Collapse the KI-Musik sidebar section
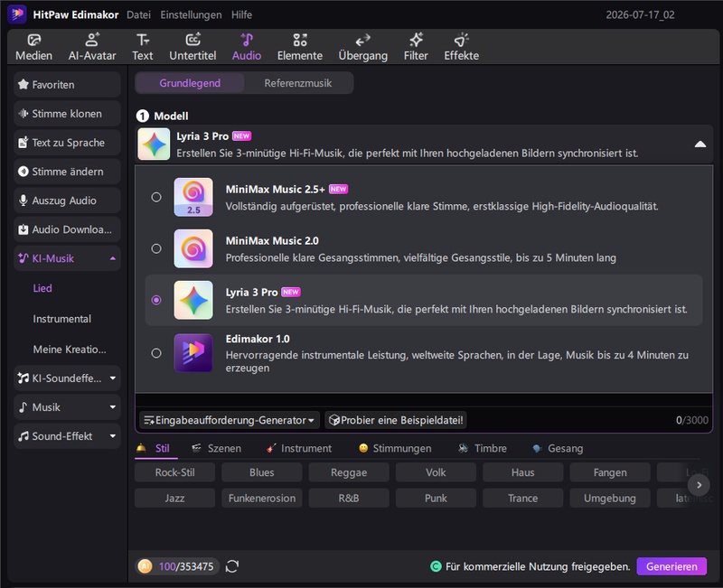This screenshot has height=588, width=723. click(113, 258)
